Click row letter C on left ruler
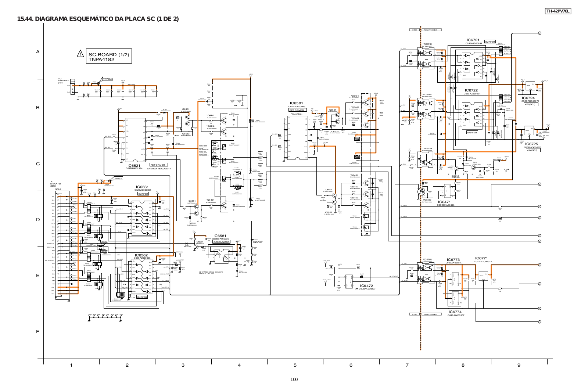The image size is (588, 392). (x=37, y=164)
